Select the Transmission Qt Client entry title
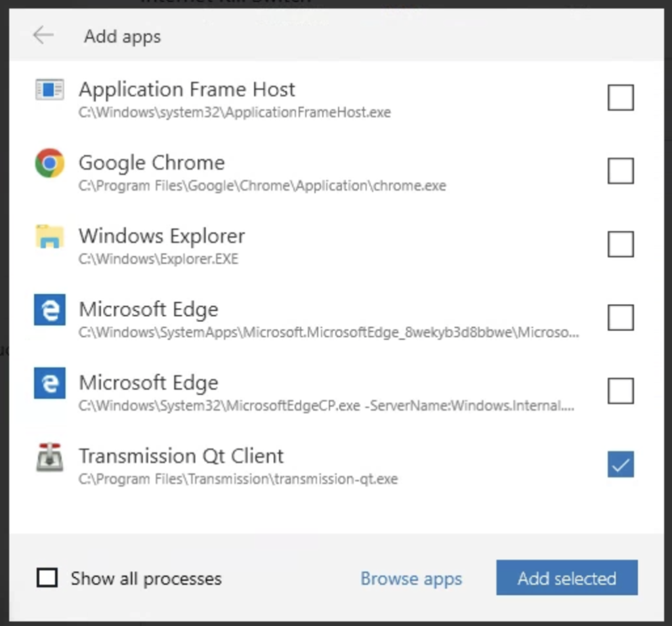This screenshot has width=672, height=626. tap(181, 455)
